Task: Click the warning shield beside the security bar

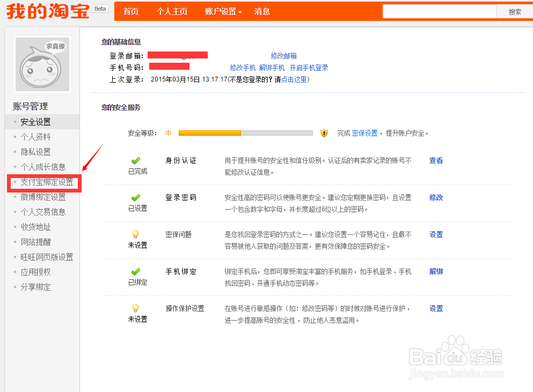Action: pos(324,132)
